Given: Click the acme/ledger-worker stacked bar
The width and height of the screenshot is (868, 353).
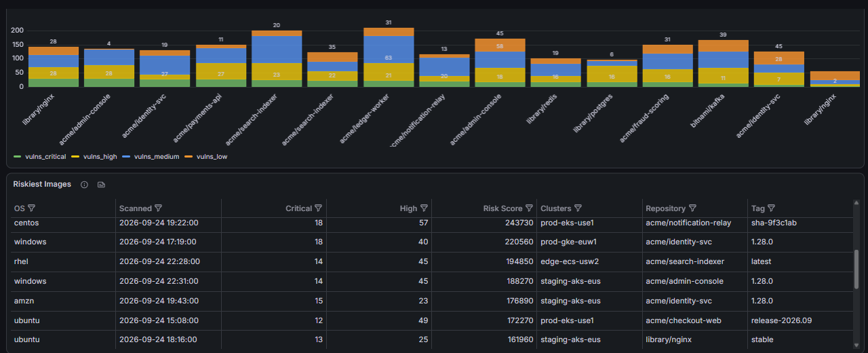Looking at the screenshot, I should 389,57.
